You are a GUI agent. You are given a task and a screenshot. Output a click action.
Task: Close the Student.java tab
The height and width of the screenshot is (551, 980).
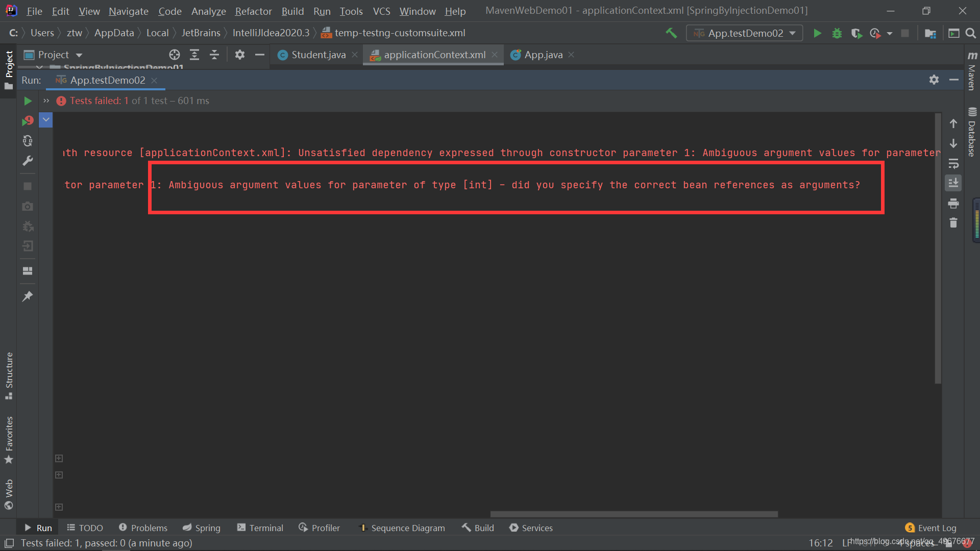(x=355, y=55)
